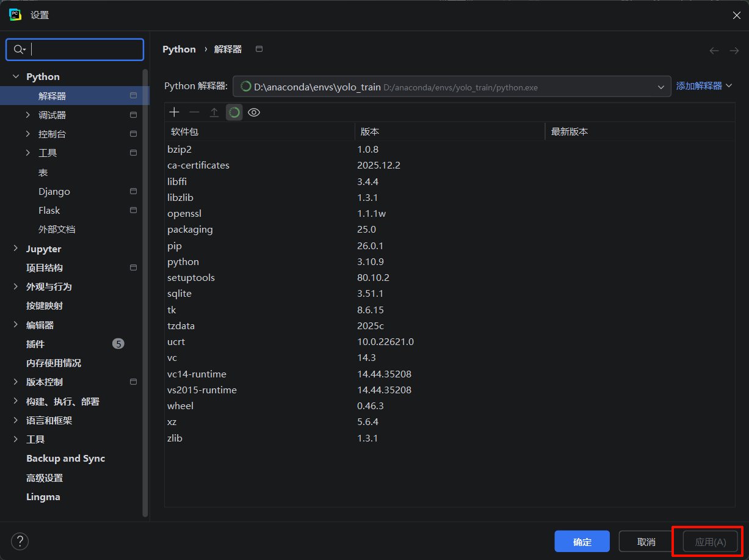
Task: Click the add package plus icon
Action: point(175,112)
